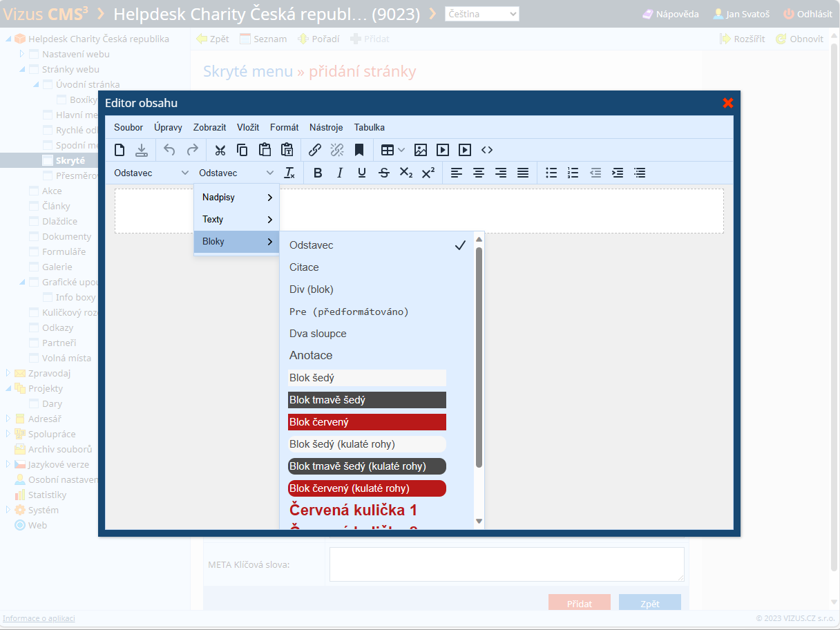
Task: Click the Remove link icon
Action: click(337, 150)
